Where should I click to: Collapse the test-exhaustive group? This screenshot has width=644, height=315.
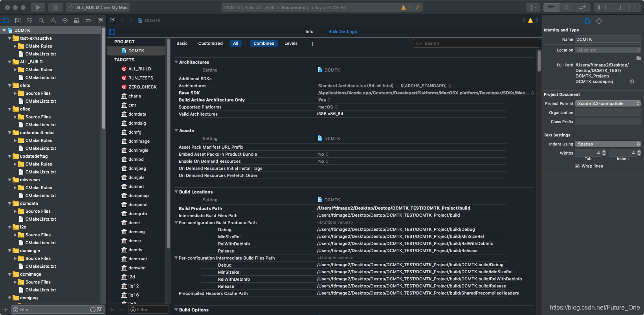pos(10,38)
